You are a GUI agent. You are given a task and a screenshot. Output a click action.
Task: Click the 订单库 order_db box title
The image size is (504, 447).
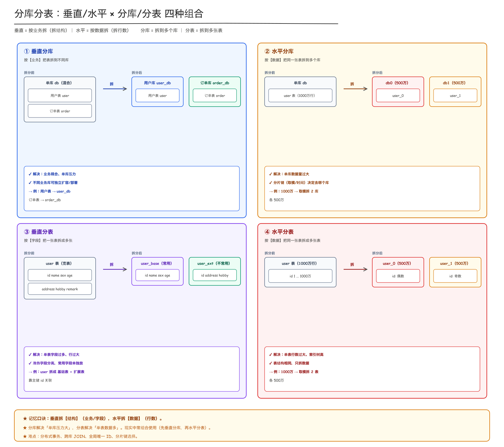[215, 83]
